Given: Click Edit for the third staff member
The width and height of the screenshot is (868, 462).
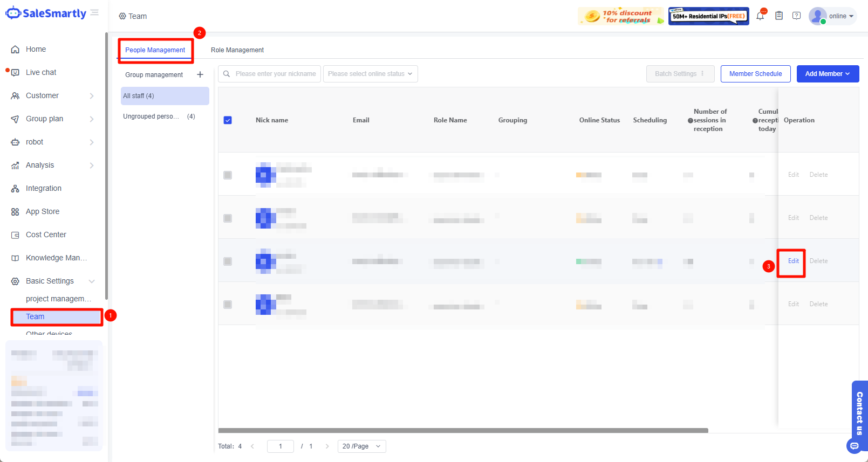Looking at the screenshot, I should (793, 261).
